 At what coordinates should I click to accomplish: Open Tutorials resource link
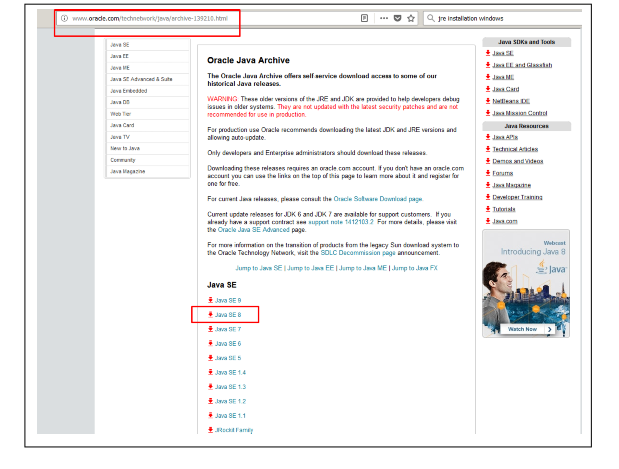(504, 209)
